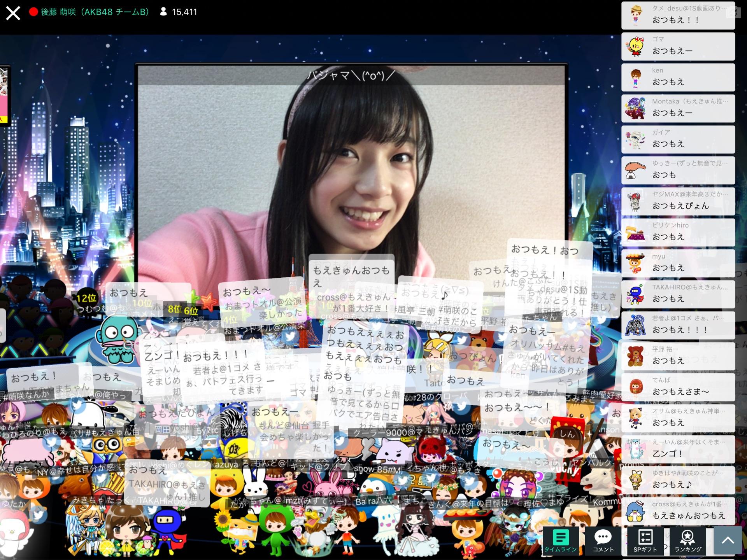Viewport: 747px width, 560px height.
Task: Tap 若者よ's tiger avatar in the timeline
Action: (x=635, y=325)
